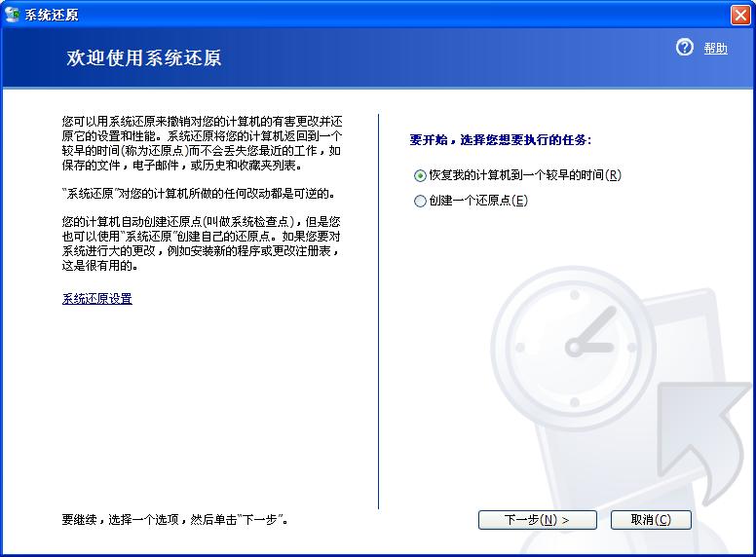Click the 欢迎使用系统还原 heading
Viewport: 756px width, 557px height.
coord(144,58)
